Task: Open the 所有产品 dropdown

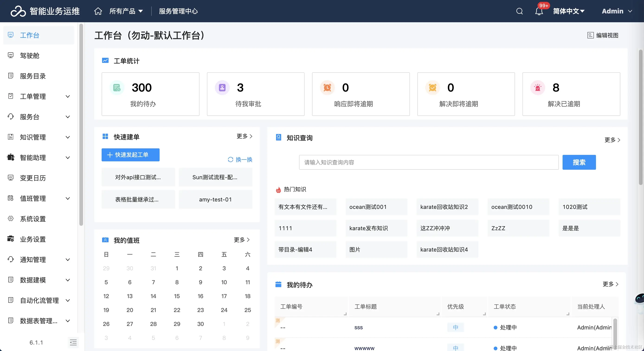Action: point(126,11)
